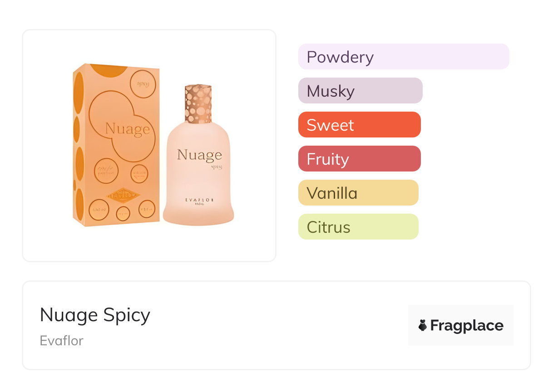Click the Fragplace logo icon
This screenshot has width=553, height=392.
click(x=423, y=325)
